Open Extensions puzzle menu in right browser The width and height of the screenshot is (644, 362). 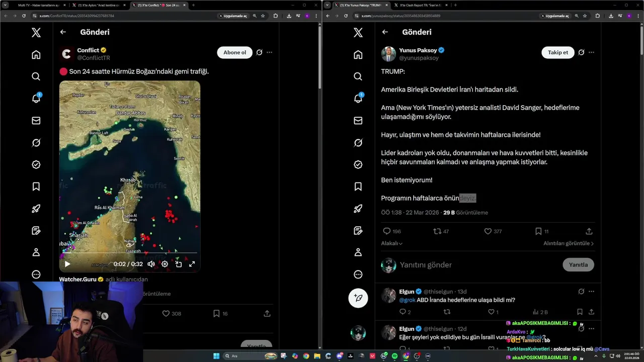597,16
